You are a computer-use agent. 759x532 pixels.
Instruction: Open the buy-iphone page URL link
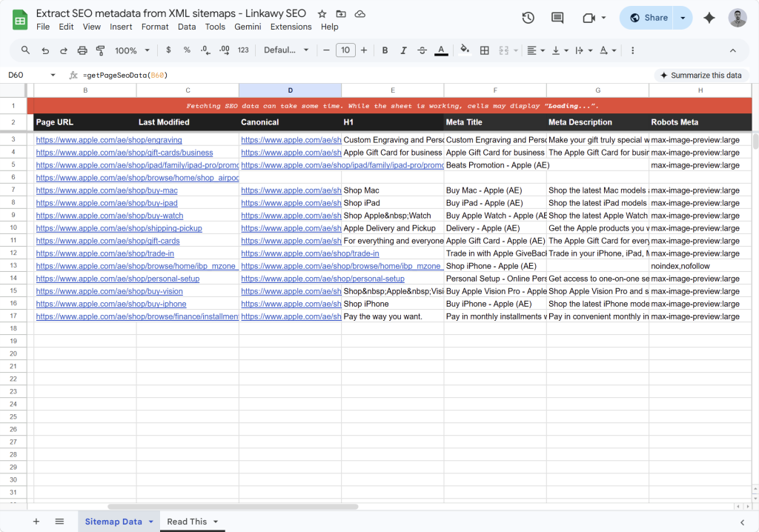111,304
